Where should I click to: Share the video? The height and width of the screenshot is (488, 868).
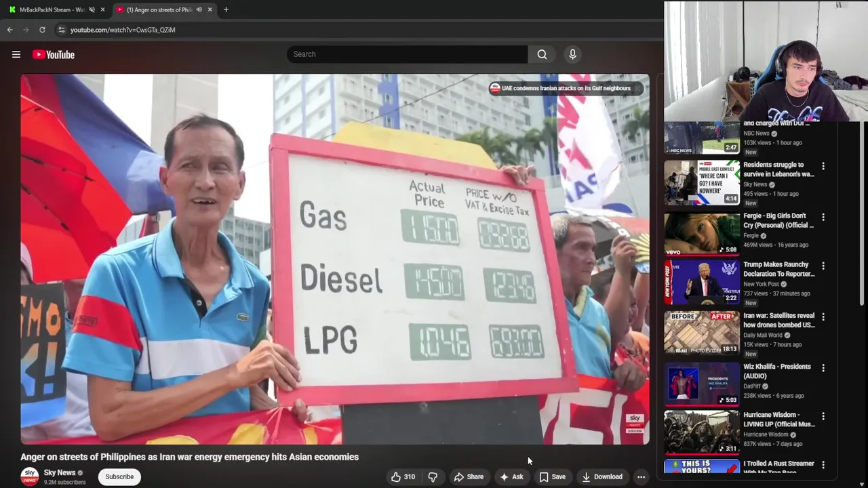[x=469, y=476]
